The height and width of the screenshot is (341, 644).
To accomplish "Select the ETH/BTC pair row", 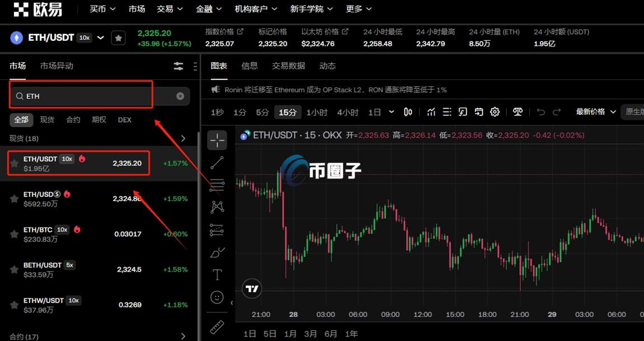I will tap(100, 234).
